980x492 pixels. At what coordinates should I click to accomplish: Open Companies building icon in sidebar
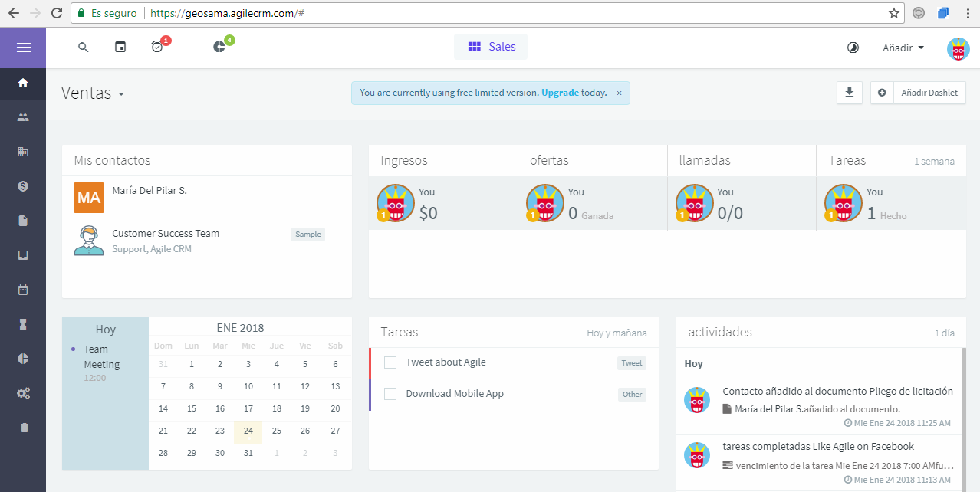[x=23, y=152]
